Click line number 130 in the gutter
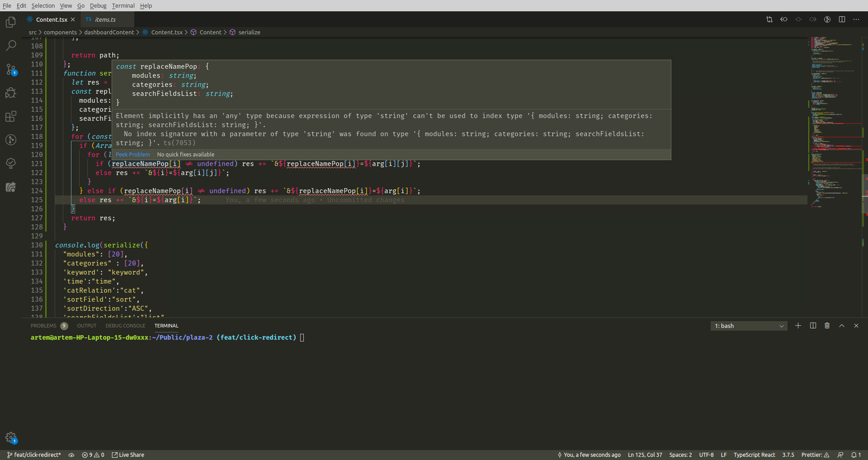 click(x=37, y=245)
